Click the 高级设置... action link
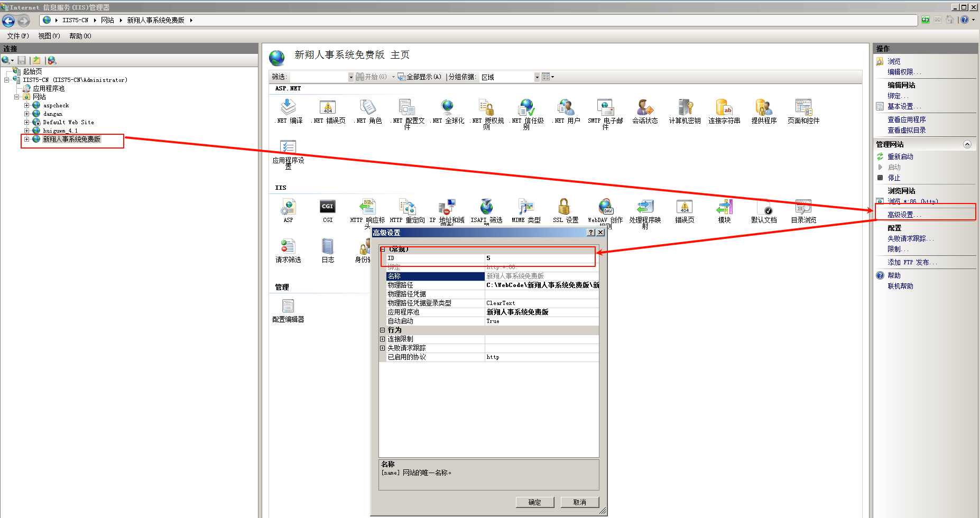 tap(904, 215)
